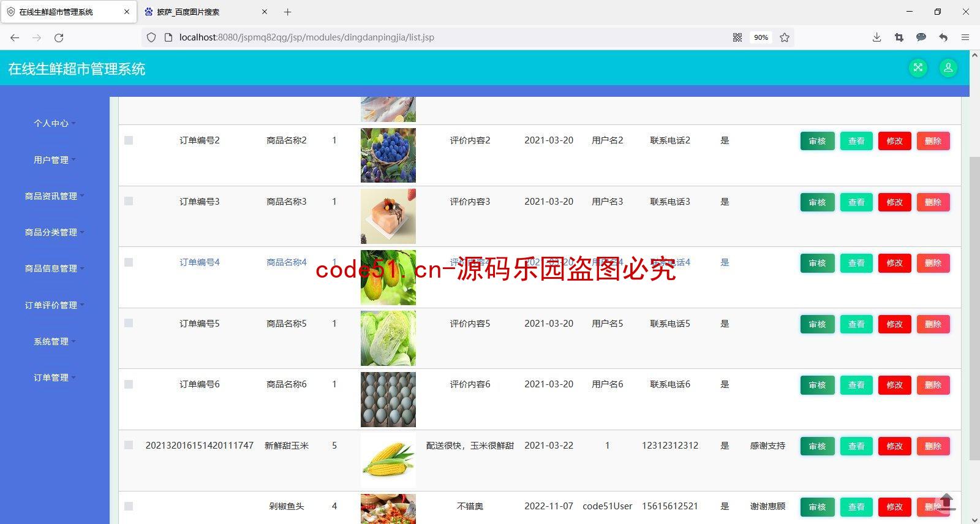Click the 感谢支持 reply cell
This screenshot has width=980, height=524.
(x=767, y=446)
